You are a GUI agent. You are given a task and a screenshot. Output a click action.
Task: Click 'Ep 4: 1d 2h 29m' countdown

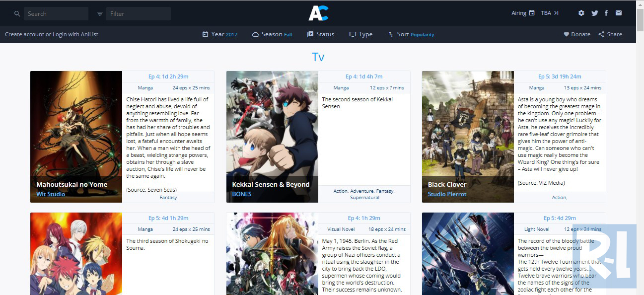pyautogui.click(x=168, y=76)
